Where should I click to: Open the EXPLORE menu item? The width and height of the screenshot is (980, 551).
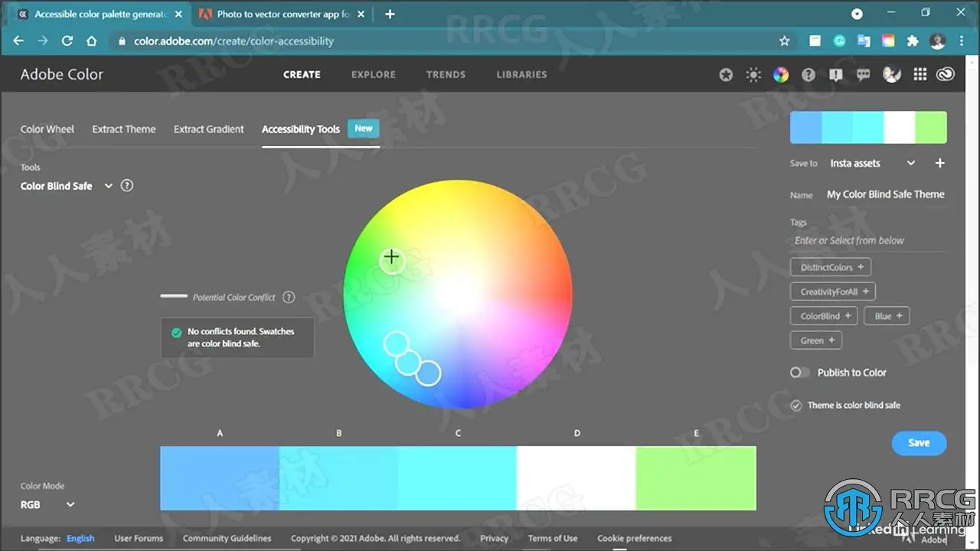[374, 74]
